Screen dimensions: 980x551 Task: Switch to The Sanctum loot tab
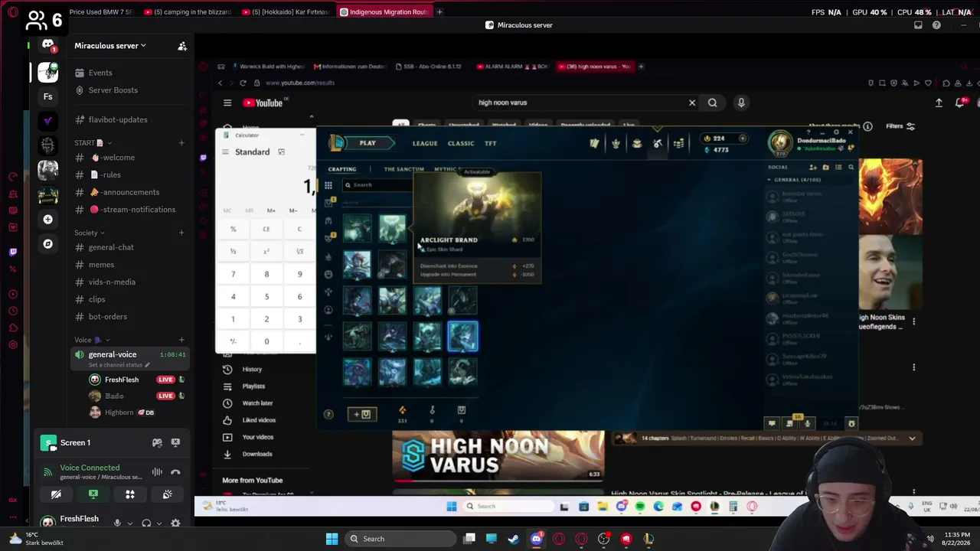coord(403,169)
